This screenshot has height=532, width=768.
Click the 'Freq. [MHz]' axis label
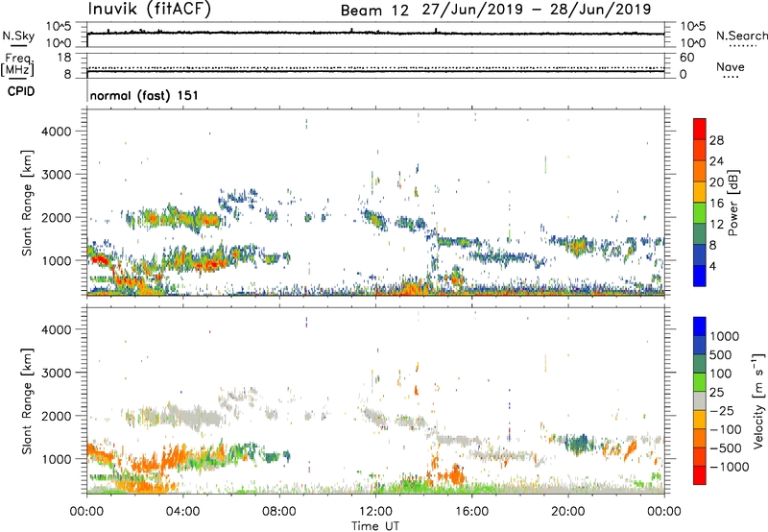tap(17, 65)
